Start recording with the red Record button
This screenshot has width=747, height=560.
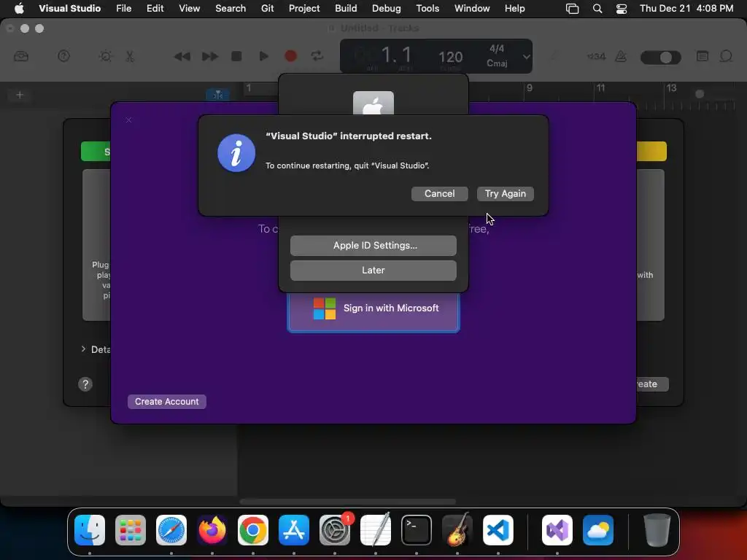(290, 56)
